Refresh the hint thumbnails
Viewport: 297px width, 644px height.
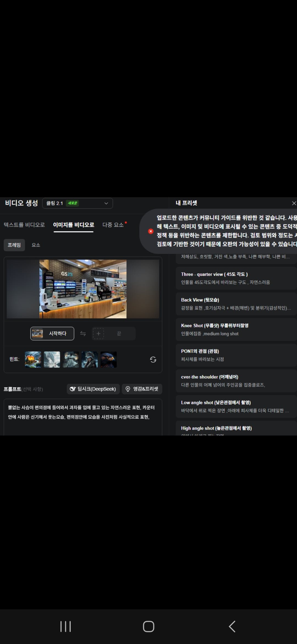coord(153,359)
